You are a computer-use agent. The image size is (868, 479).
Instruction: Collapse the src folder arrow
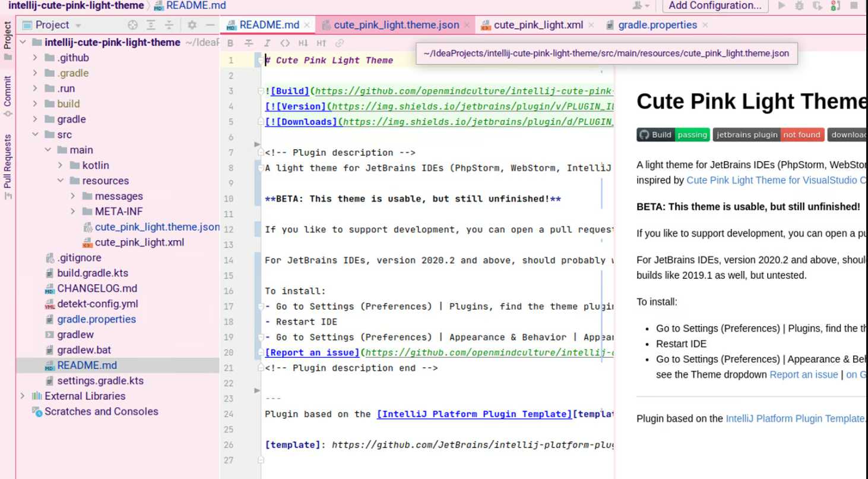[35, 135]
